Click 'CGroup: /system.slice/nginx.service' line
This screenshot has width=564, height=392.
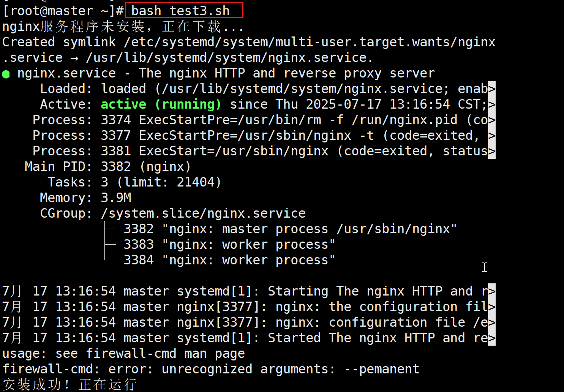pos(173,213)
